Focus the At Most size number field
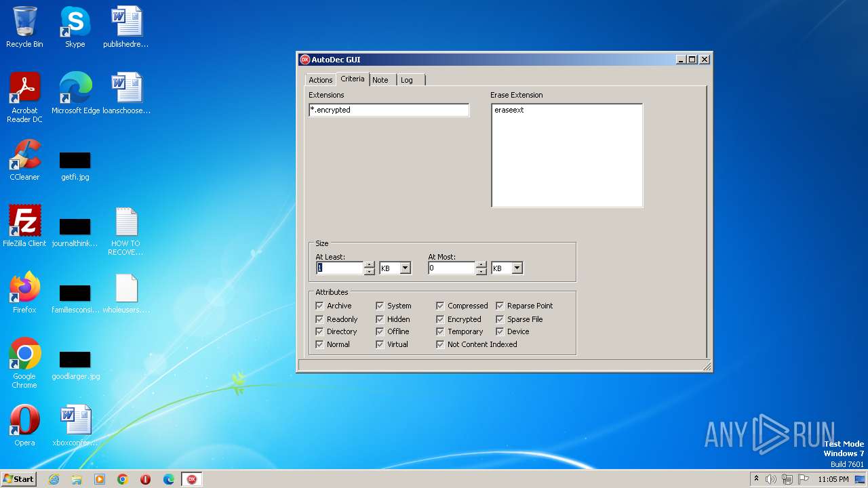Image resolution: width=868 pixels, height=488 pixels. tap(452, 268)
